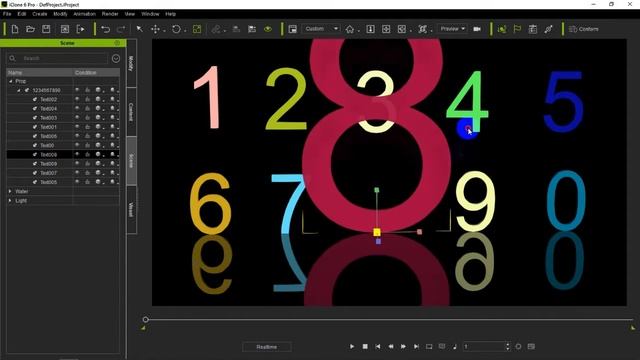Uncheck the Text003 checkbox
Viewport: 640px width, 360px height.
[x=35, y=118]
